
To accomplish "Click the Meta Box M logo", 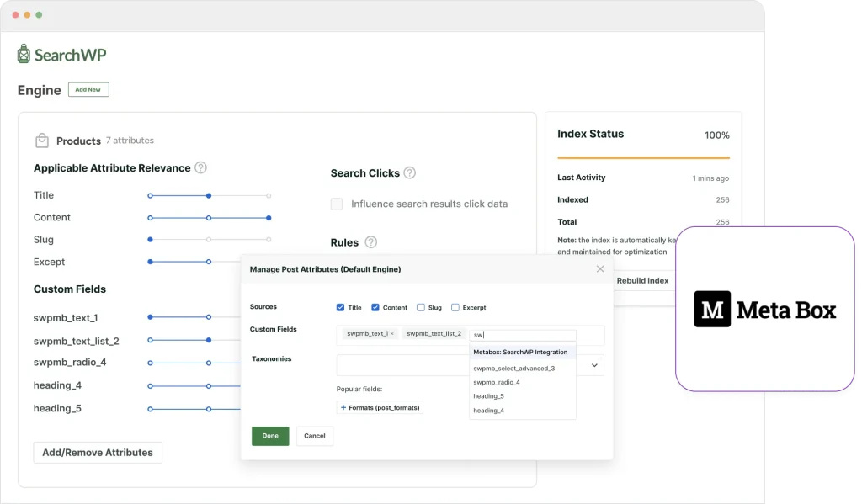I will point(712,309).
